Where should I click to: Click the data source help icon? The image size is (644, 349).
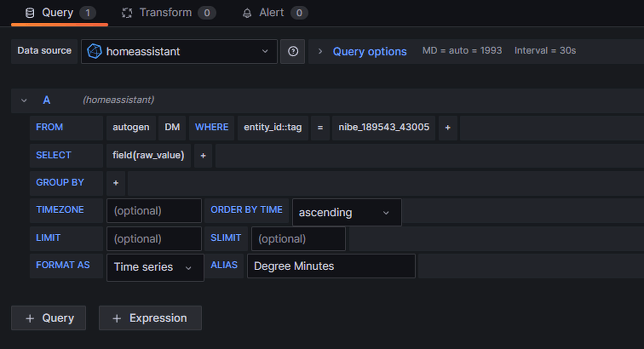click(x=293, y=51)
